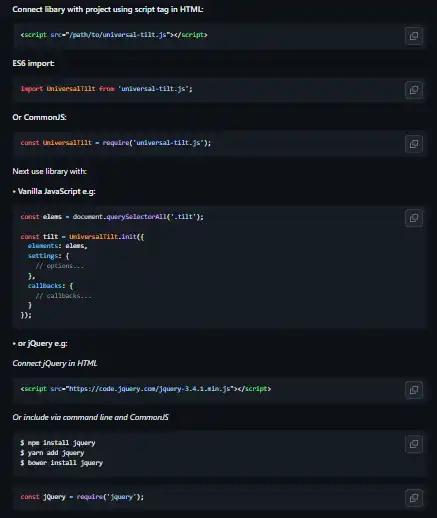Click 'Connect jQuery in HTML' italic text

pyautogui.click(x=55, y=363)
